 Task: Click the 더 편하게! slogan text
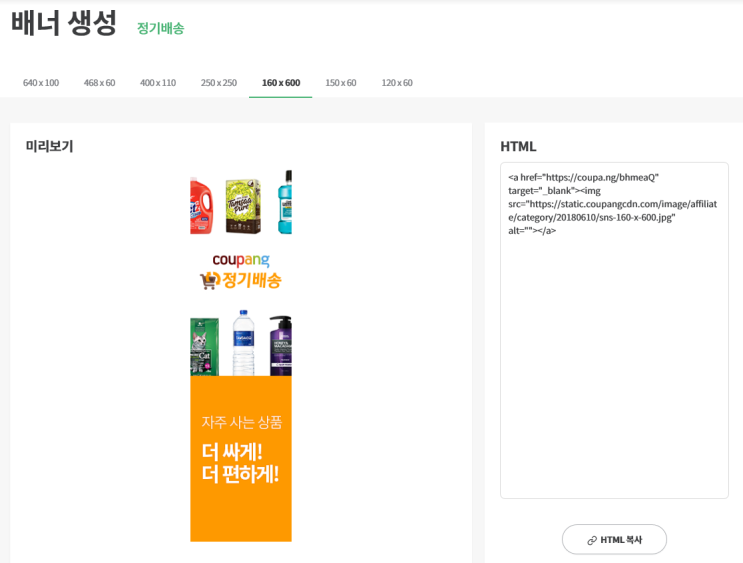240,474
